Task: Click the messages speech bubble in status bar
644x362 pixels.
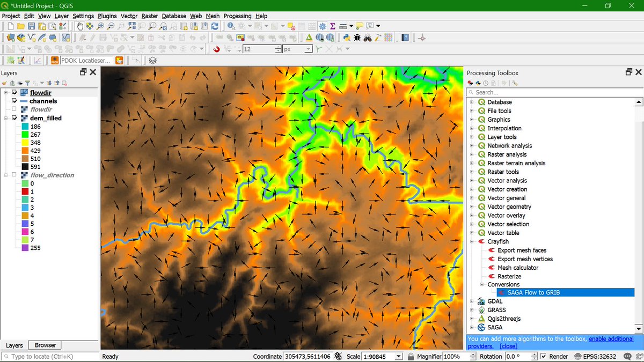Action: (x=627, y=357)
